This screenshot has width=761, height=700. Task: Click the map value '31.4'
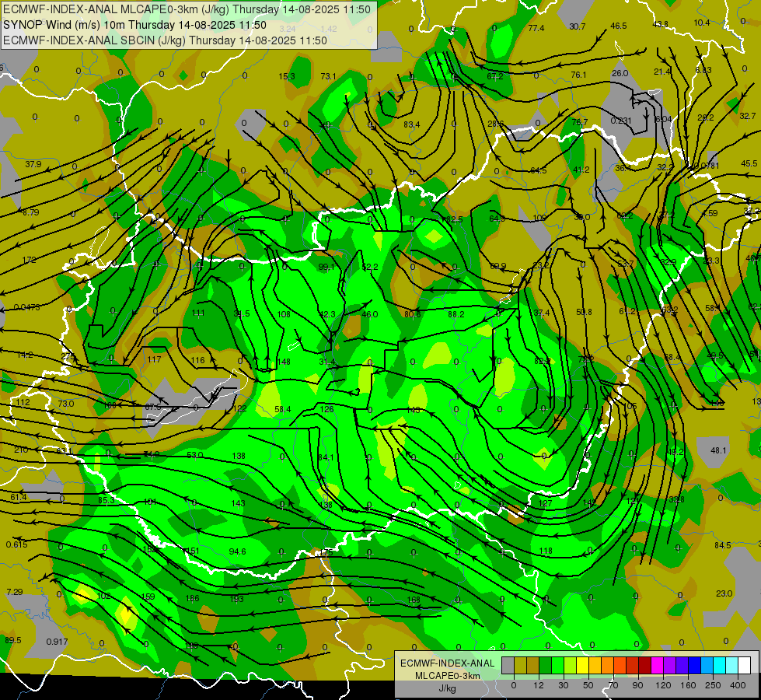click(327, 362)
